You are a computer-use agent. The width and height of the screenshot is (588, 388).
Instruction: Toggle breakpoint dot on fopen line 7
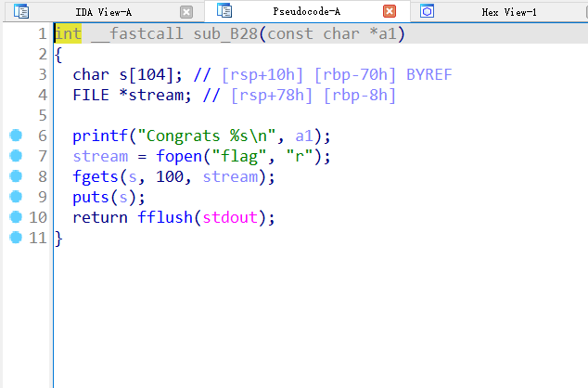[15, 156]
